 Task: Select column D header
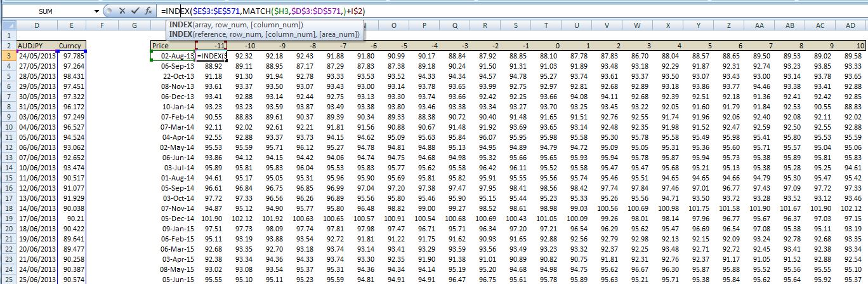[x=37, y=25]
